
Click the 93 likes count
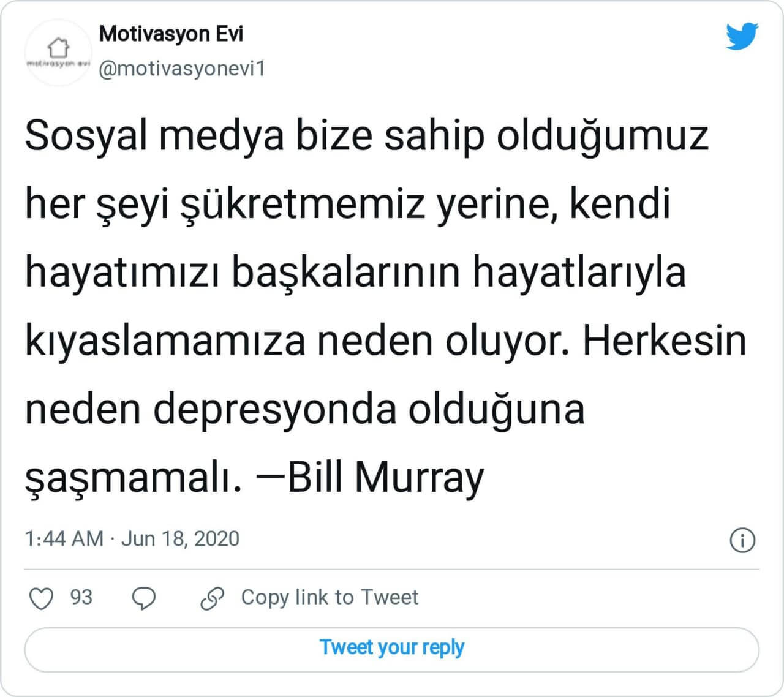(x=81, y=597)
